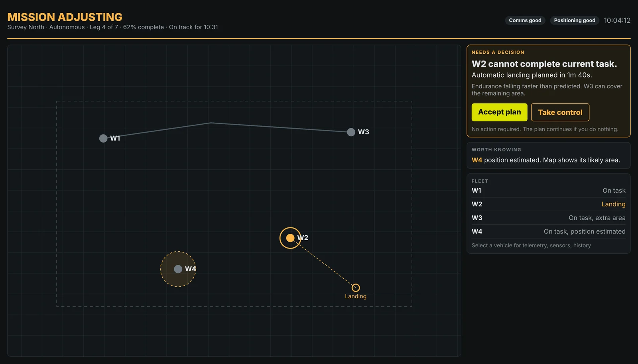Image resolution: width=638 pixels, height=364 pixels.
Task: Select the W3 vehicle marker on map
Action: coord(351,132)
